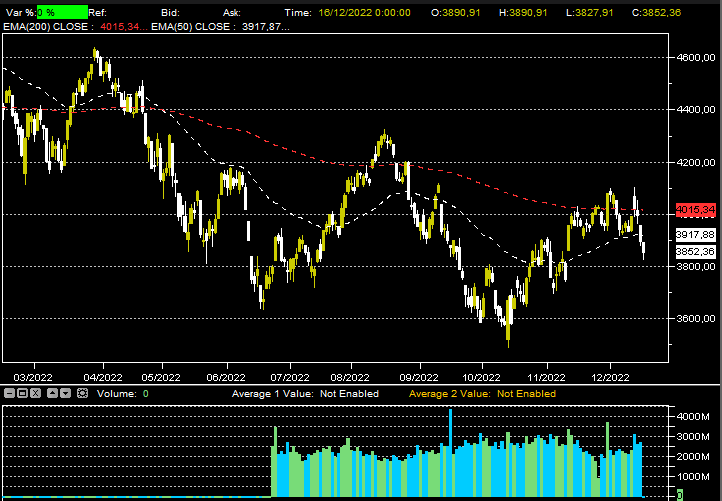
Task: Click the green 0 volume value tag
Action: [x=680, y=494]
